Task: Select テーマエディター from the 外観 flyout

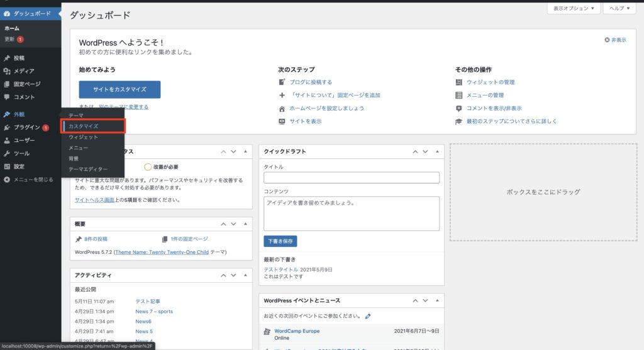Action: click(x=88, y=169)
